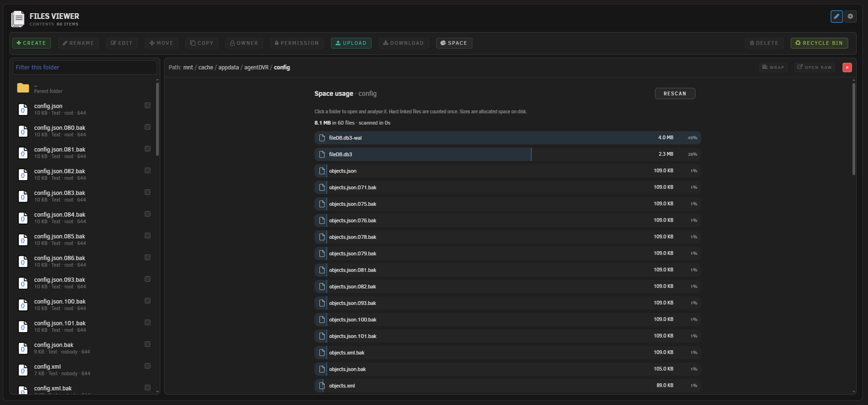The width and height of the screenshot is (868, 405).
Task: Check the config.json.101.bak checkbox
Action: [148, 323]
